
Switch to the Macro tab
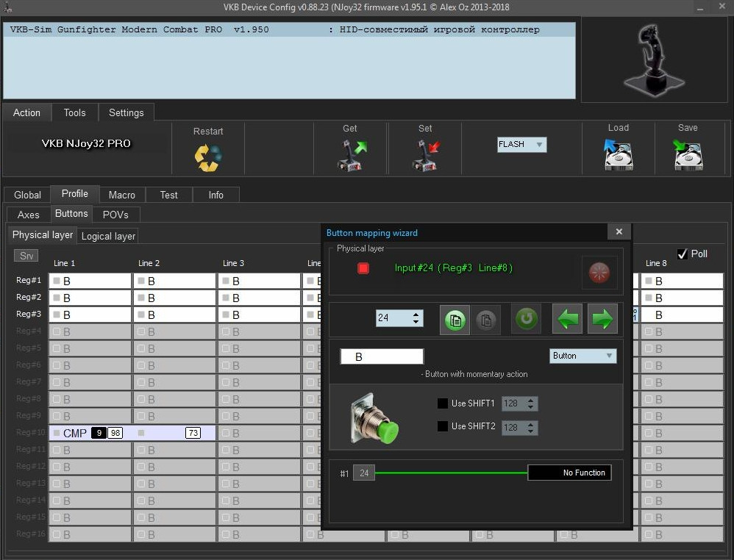click(121, 195)
